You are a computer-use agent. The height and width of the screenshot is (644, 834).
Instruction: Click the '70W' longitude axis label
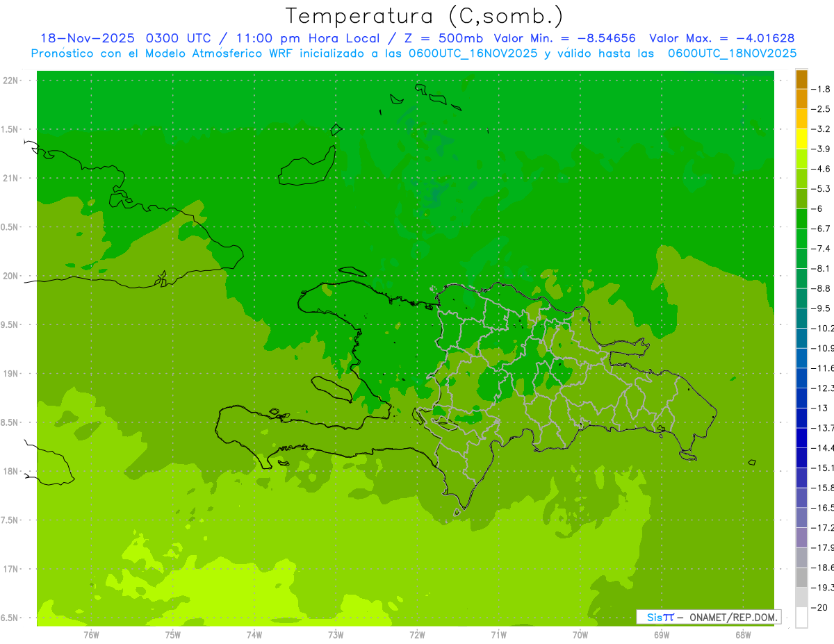[x=580, y=634]
